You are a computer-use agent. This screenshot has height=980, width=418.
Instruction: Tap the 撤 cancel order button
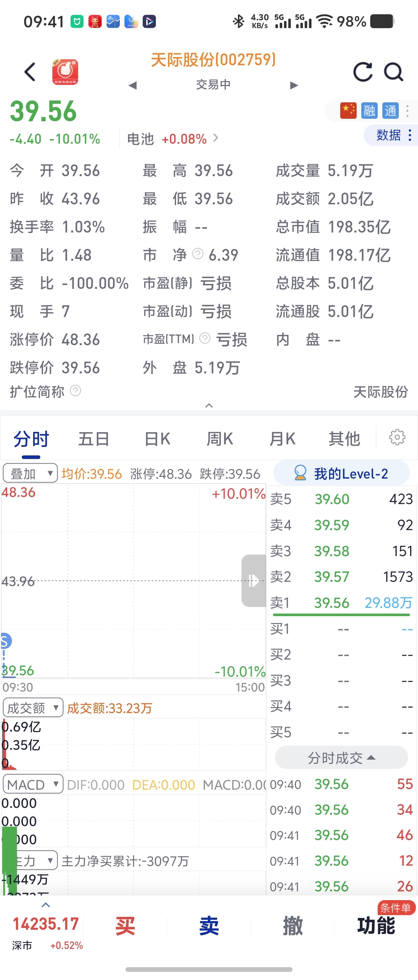tap(292, 926)
